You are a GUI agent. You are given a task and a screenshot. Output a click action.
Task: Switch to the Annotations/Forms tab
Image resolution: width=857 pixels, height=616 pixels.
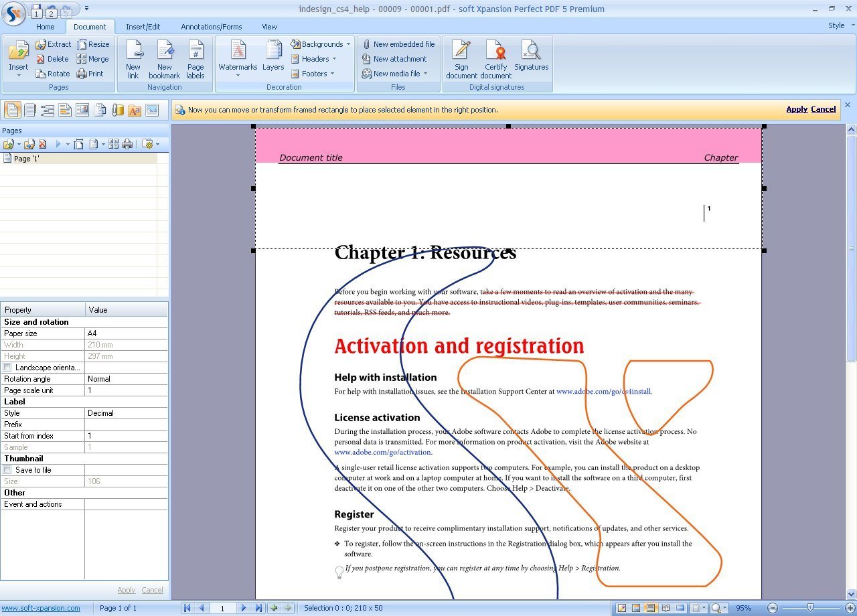(212, 27)
